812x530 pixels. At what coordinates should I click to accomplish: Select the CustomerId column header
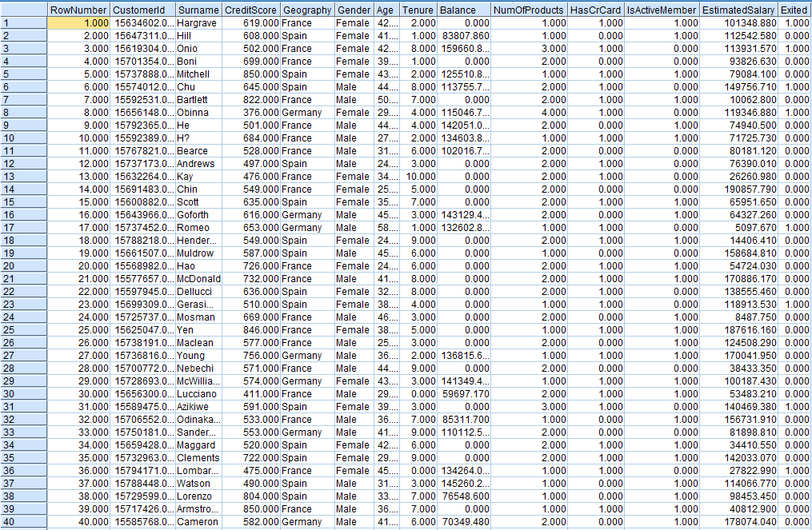(142, 10)
